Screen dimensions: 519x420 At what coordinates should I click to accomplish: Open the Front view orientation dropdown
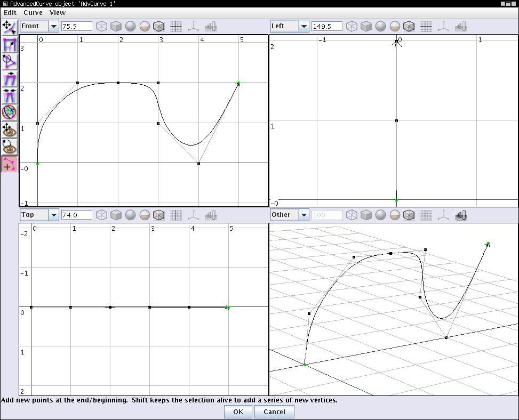[x=39, y=26]
